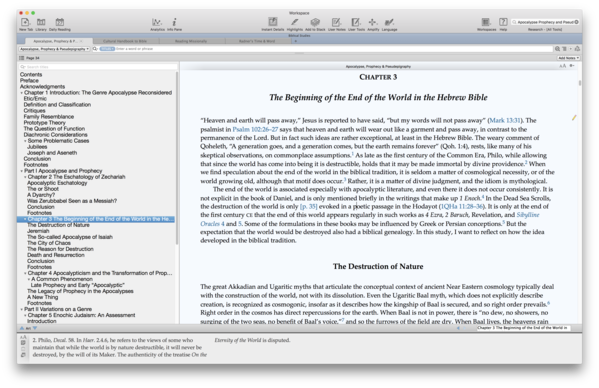Collapse the Chapter 4 Apocalypticism node
The height and width of the screenshot is (388, 599).
[25, 273]
